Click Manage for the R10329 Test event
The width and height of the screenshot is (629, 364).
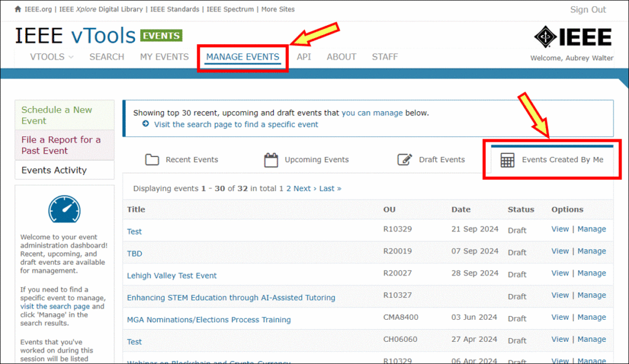click(592, 229)
